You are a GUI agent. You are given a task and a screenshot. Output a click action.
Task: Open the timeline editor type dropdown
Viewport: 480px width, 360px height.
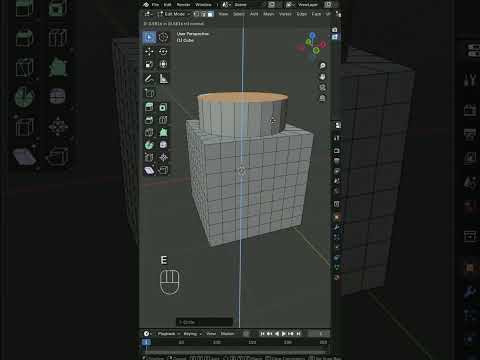click(148, 334)
